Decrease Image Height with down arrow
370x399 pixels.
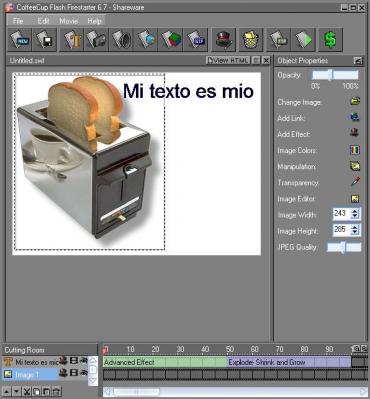point(355,233)
